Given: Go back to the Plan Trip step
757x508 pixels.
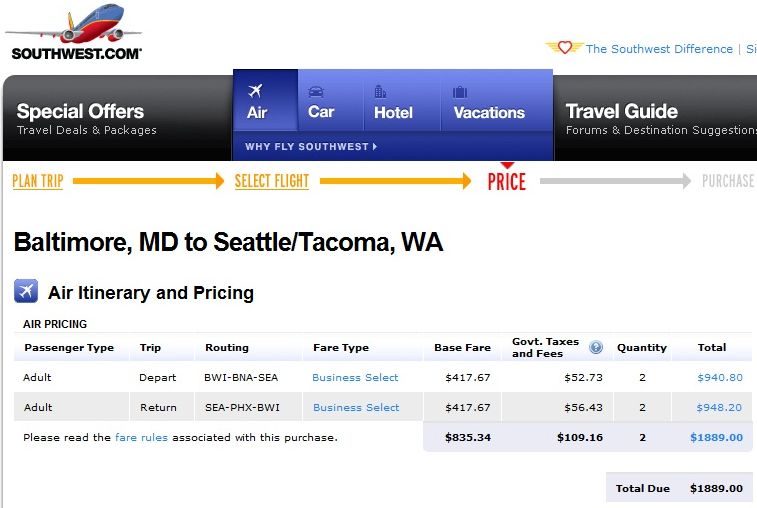Looking at the screenshot, I should tap(38, 181).
